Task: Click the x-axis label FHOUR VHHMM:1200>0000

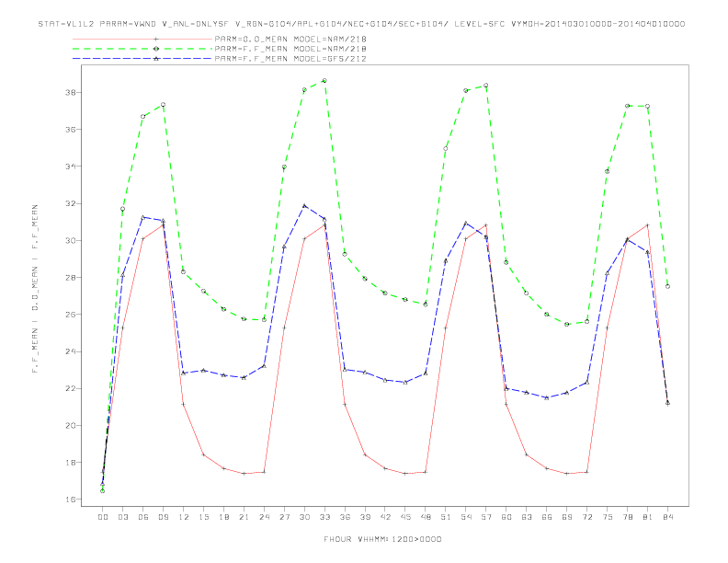Action: pos(382,539)
